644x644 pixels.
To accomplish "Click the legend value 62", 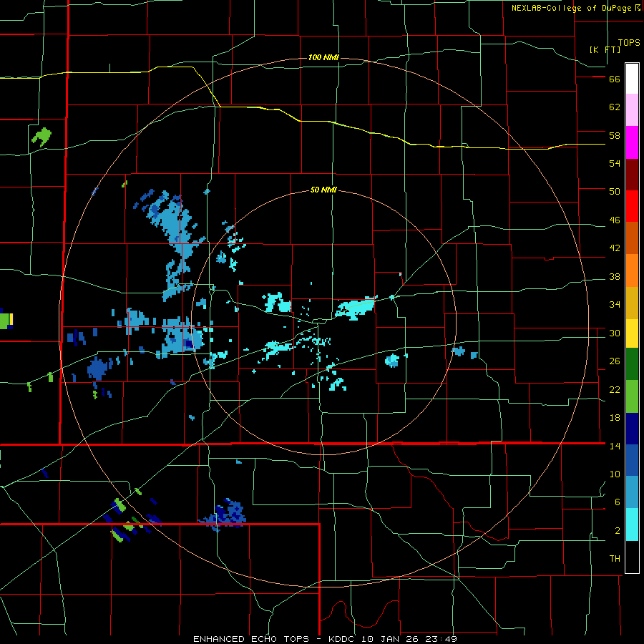I will click(x=615, y=107).
